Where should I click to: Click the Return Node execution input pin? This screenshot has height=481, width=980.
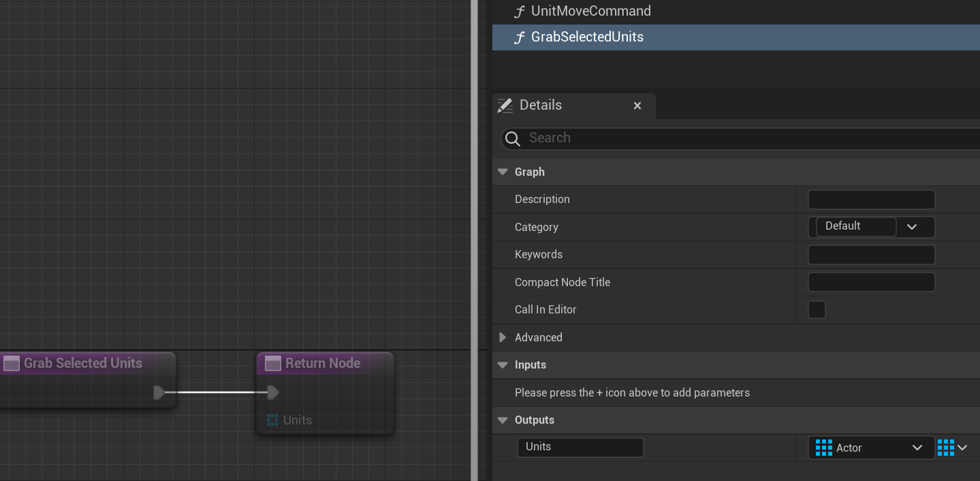click(x=272, y=392)
